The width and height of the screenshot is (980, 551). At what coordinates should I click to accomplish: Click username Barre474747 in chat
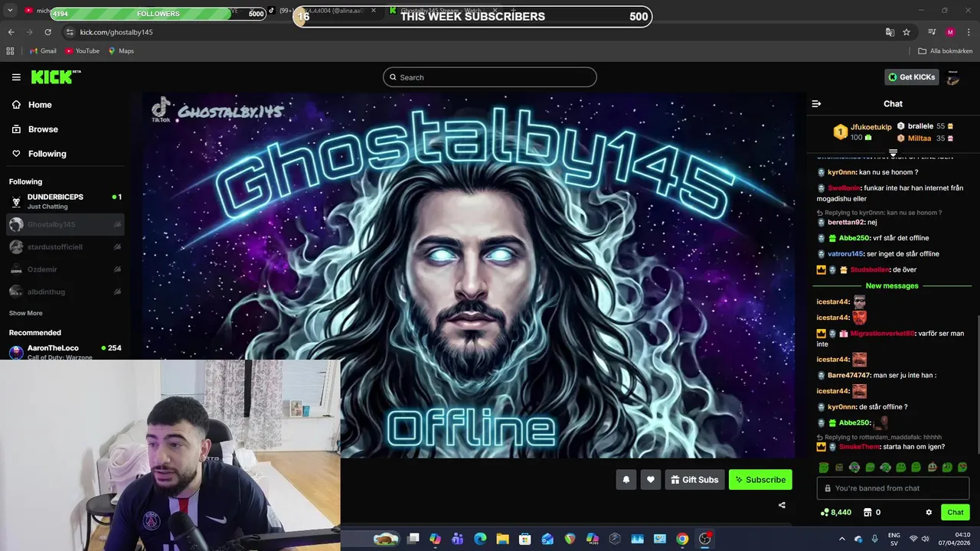(x=849, y=376)
